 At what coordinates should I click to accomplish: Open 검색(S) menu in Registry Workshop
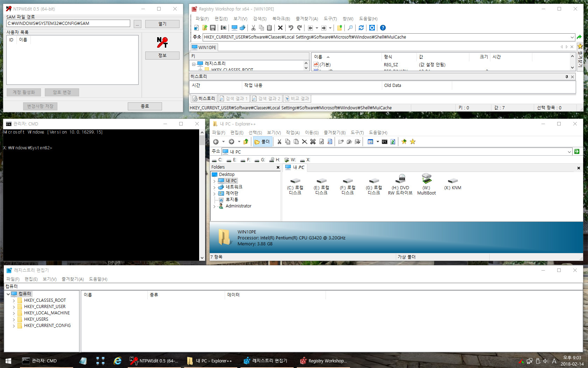pyautogui.click(x=260, y=19)
